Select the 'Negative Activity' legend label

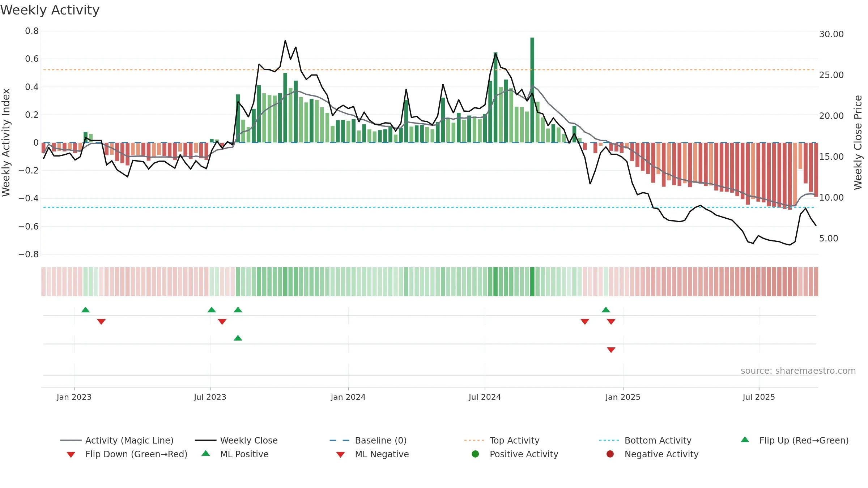tap(661, 454)
